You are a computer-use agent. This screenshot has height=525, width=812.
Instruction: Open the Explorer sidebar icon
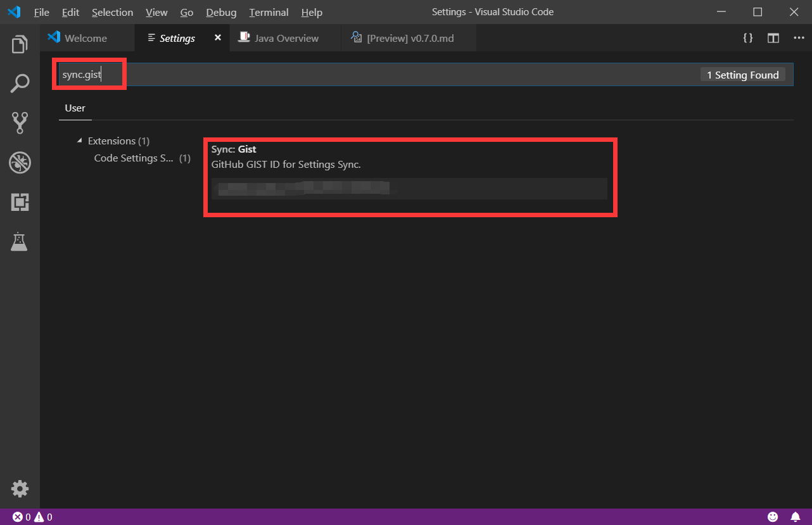coord(19,44)
